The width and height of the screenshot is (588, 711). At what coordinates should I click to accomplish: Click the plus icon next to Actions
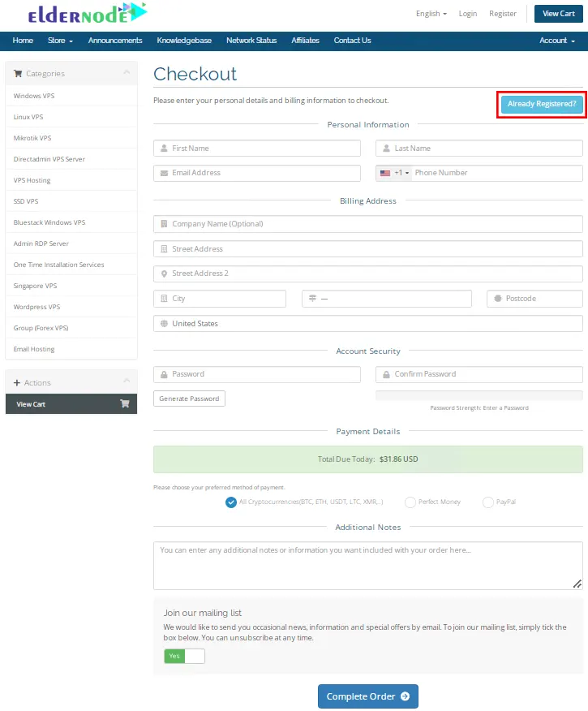pos(18,381)
